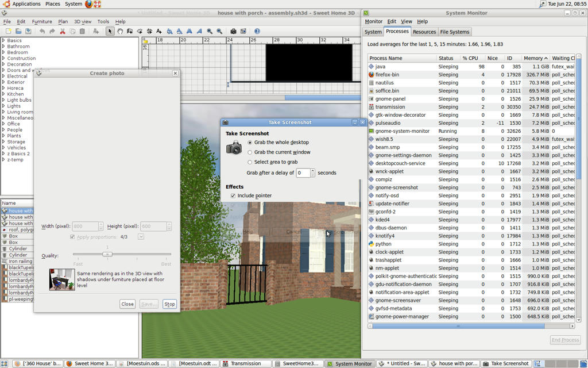Click the Cut scissors icon
The image size is (588, 368).
pyautogui.click(x=63, y=31)
